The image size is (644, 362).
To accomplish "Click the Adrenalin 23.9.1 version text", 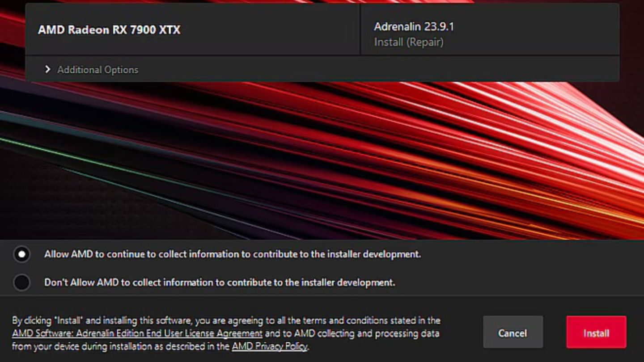I will pos(414,27).
